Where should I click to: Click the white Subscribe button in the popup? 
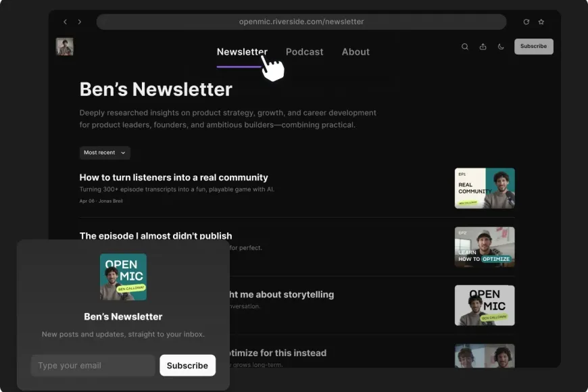tap(187, 366)
